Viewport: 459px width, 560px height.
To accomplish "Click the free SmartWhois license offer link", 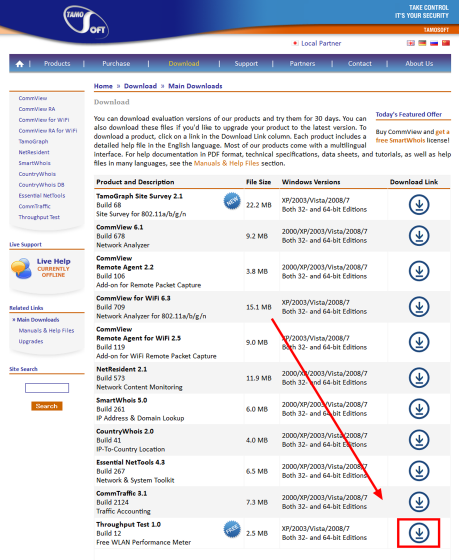I will click(412, 136).
